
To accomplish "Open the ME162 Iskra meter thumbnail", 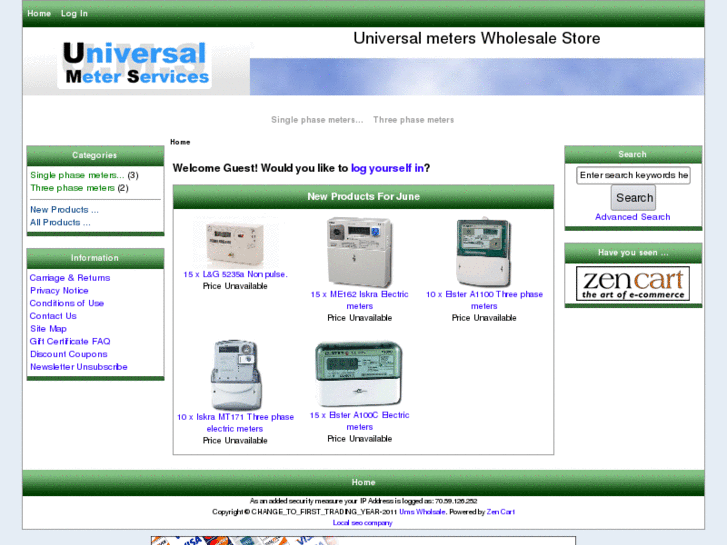I will point(359,252).
